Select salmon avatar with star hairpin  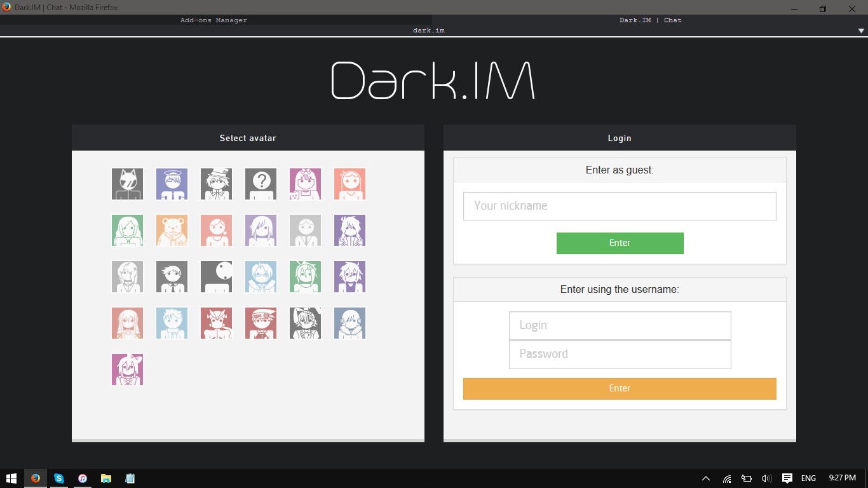(349, 184)
